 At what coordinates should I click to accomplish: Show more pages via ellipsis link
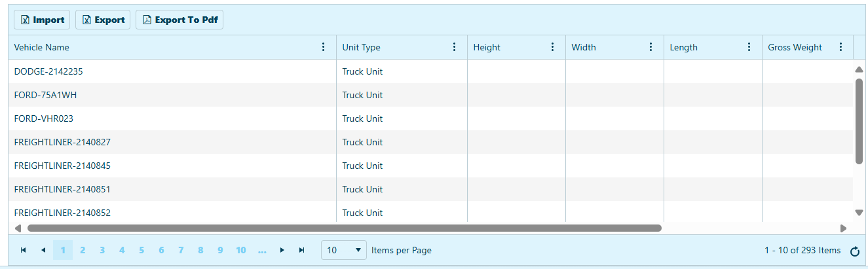pos(262,250)
